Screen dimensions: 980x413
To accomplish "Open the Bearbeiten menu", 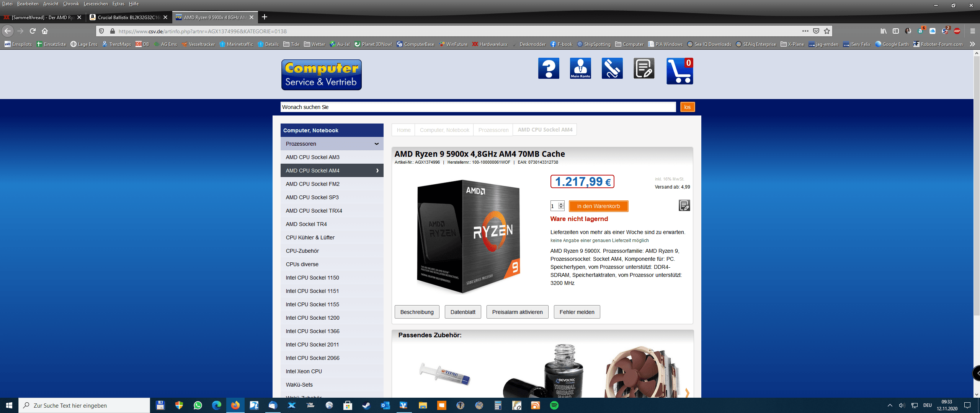I will point(28,4).
